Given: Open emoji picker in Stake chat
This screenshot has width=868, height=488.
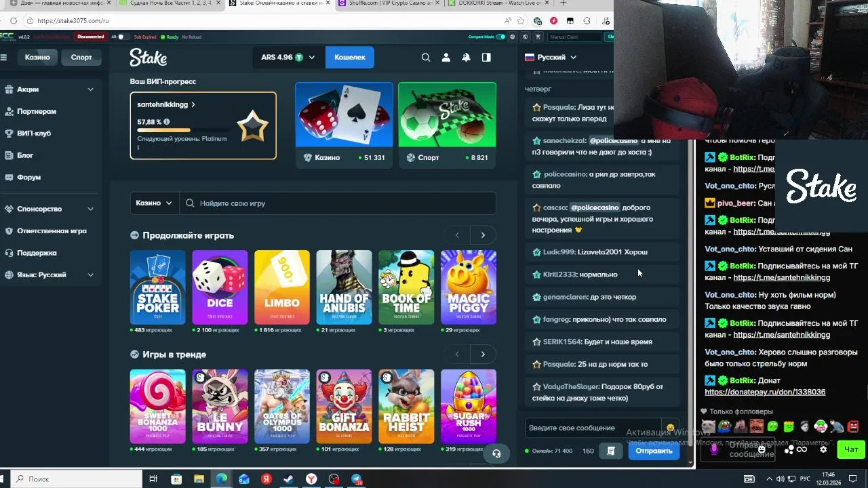Looking at the screenshot, I should tap(670, 428).
